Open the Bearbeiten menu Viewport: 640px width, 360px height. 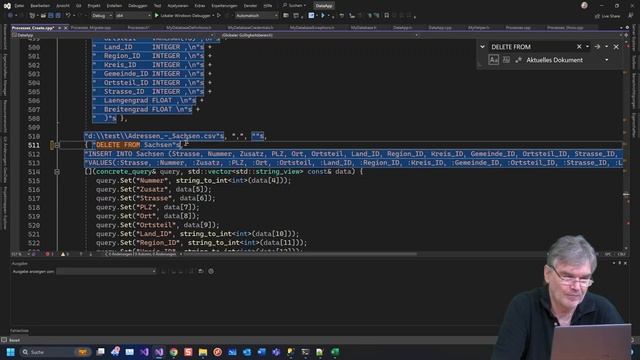click(40, 6)
